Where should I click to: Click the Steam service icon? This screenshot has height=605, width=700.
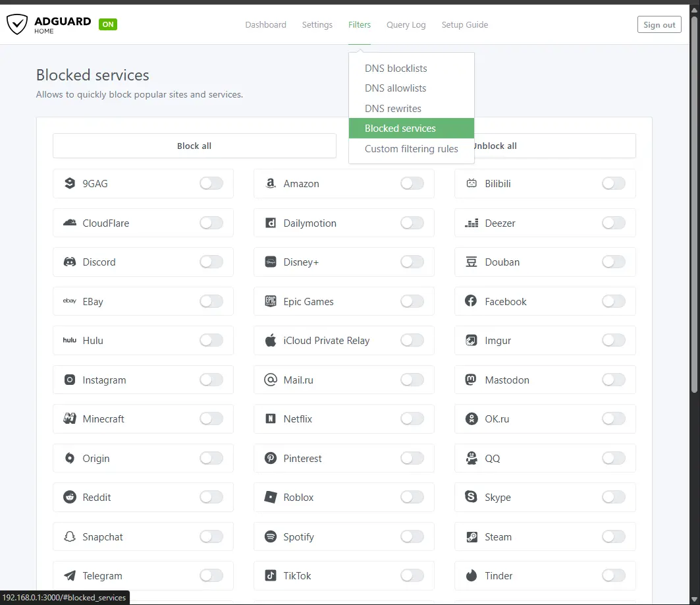(x=471, y=536)
